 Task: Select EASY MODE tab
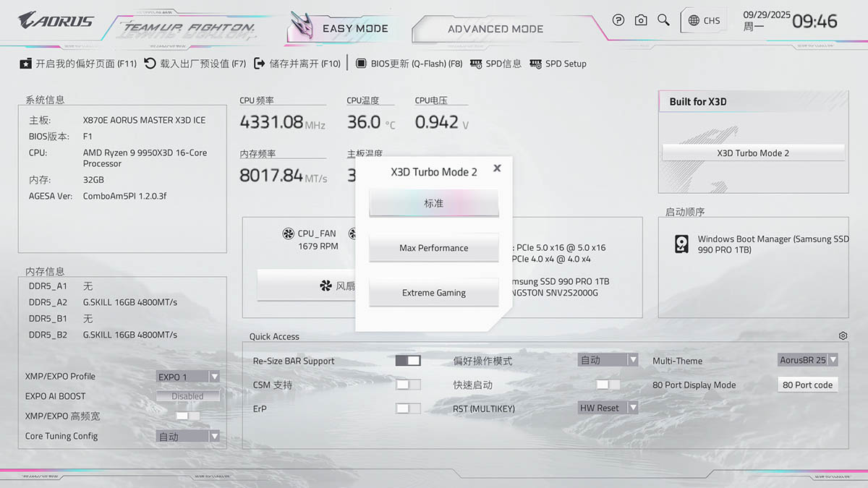point(354,29)
